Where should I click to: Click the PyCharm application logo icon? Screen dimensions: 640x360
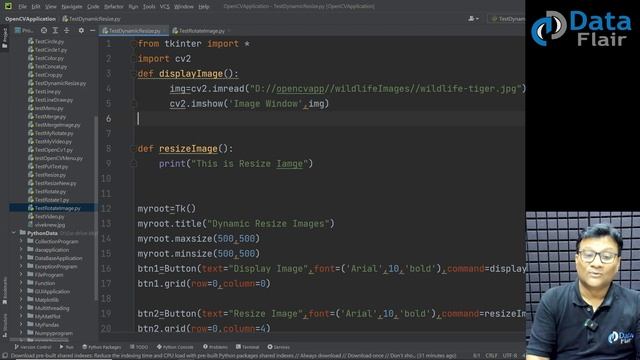(x=8, y=6)
